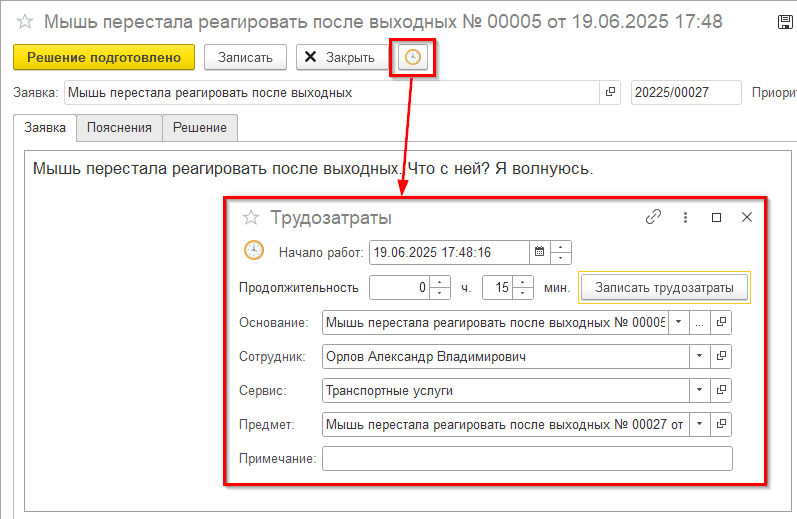The height and width of the screenshot is (519, 797).
Task: Increase the hours value in Продолжительность
Action: click(440, 282)
